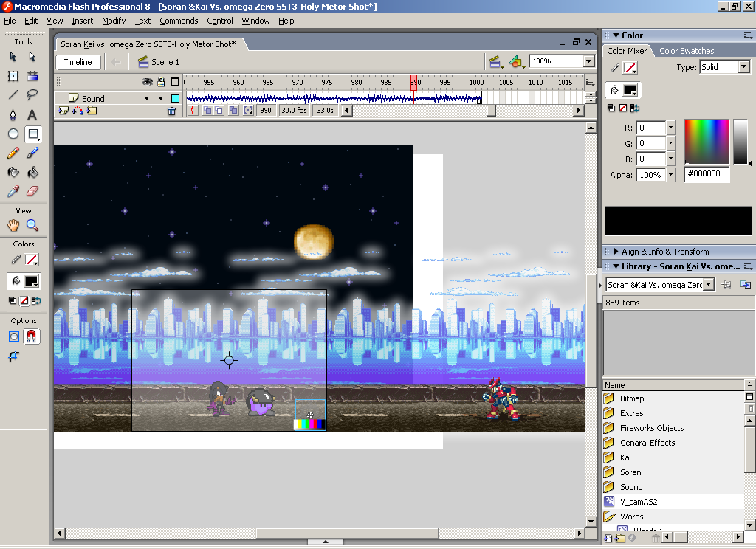Select the Brush tool
Viewport: 756px width, 549px height.
click(32, 153)
